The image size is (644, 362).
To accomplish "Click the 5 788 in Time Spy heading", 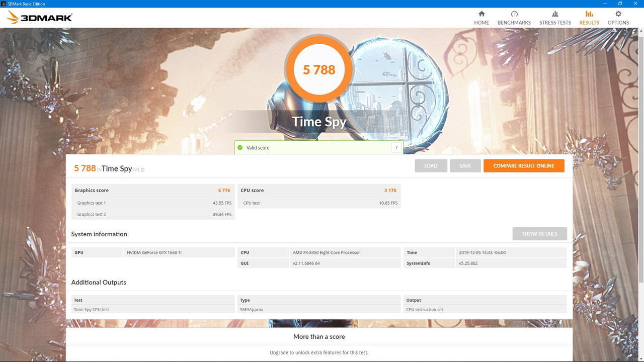I will coord(110,168).
